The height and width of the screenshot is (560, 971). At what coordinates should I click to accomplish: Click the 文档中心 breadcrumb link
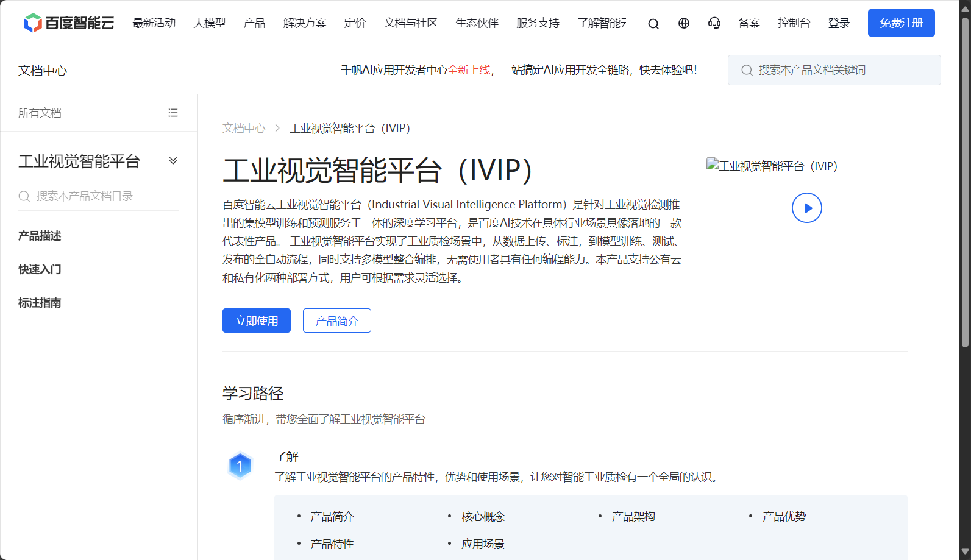(x=244, y=129)
